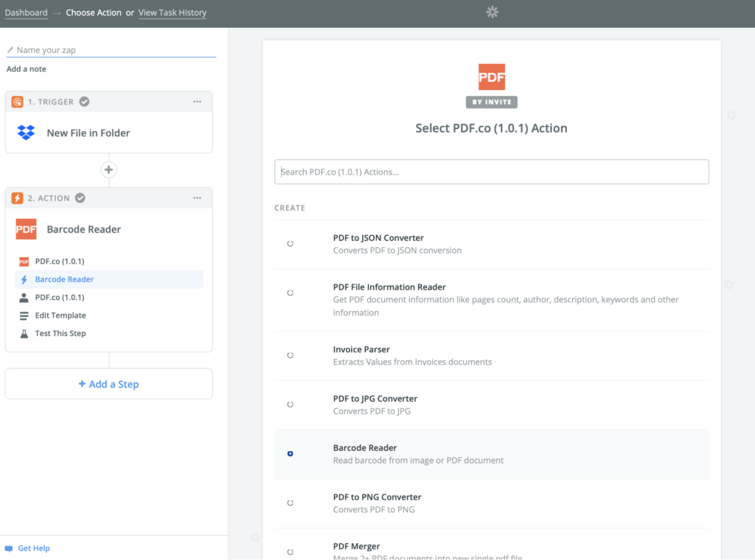Click the flask icon beside Test This Step
This screenshot has height=560, width=755.
pyautogui.click(x=24, y=333)
